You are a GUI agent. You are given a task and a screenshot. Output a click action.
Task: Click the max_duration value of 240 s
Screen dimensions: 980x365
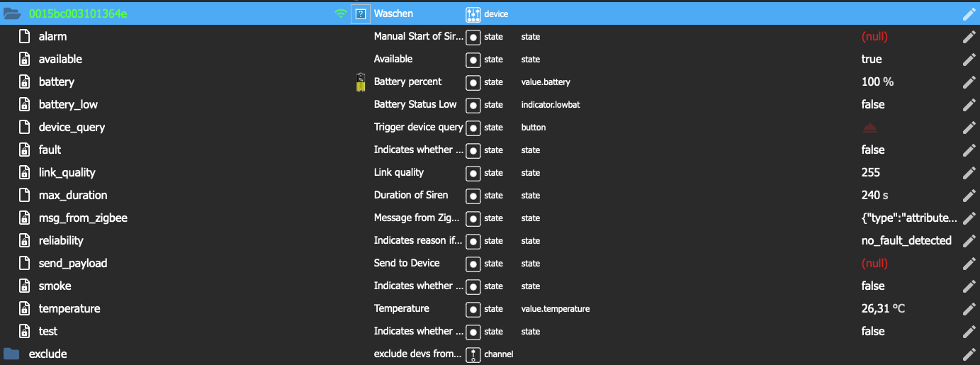tap(874, 195)
